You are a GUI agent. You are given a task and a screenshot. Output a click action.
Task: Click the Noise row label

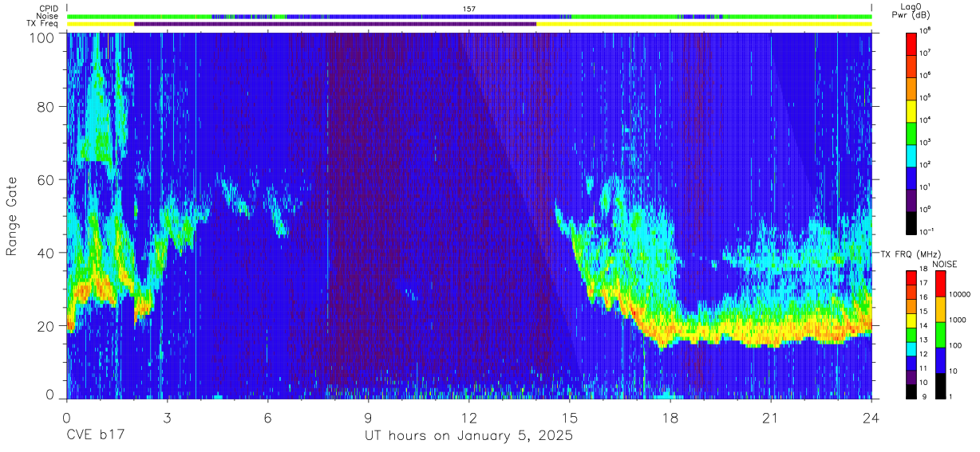click(x=47, y=16)
